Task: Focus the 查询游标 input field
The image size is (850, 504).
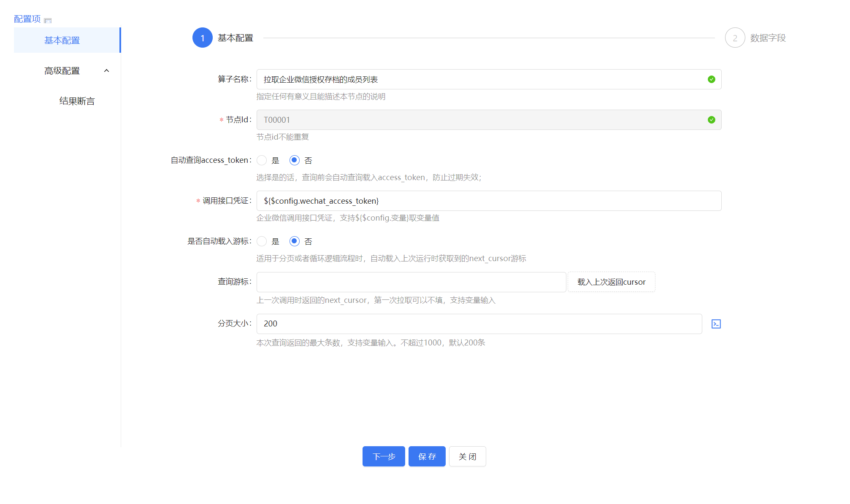Action: coord(411,282)
